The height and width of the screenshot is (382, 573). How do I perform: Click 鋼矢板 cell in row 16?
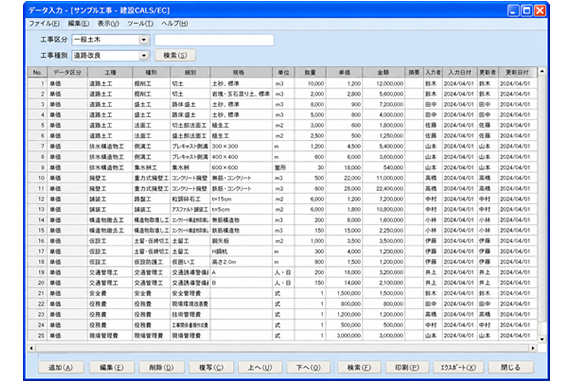(x=241, y=241)
